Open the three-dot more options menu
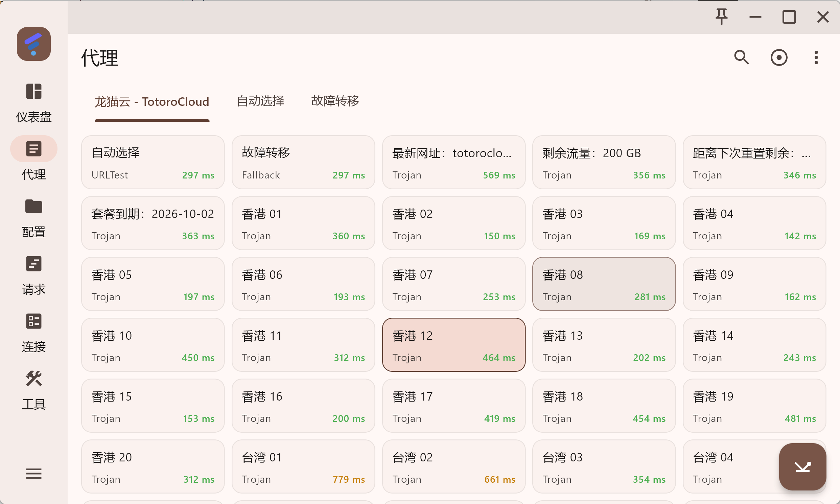 point(816,57)
